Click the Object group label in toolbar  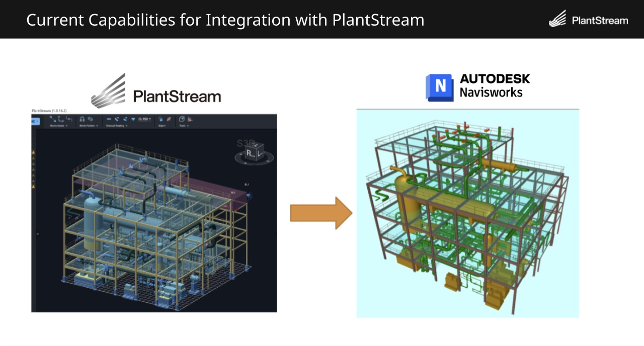163,126
